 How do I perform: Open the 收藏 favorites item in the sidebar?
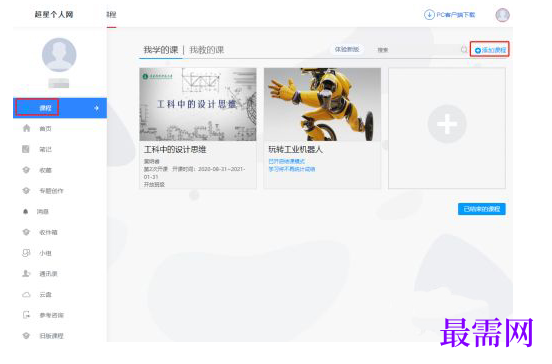(x=45, y=170)
